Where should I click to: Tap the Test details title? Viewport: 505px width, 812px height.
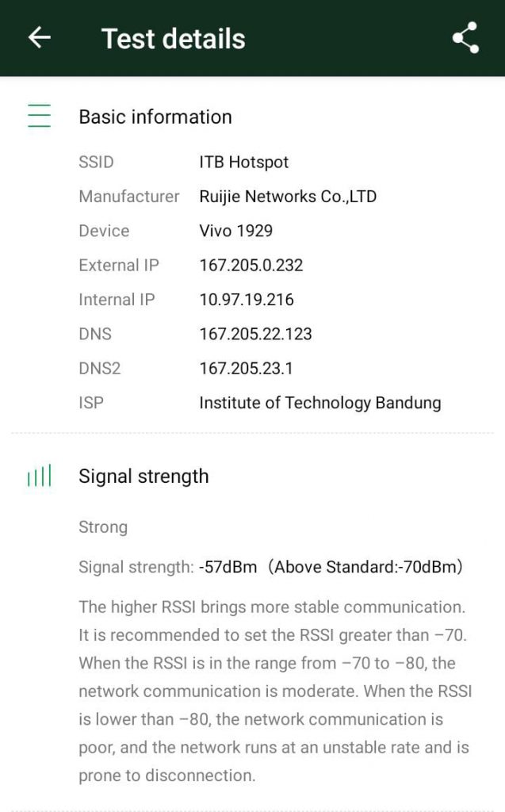174,38
